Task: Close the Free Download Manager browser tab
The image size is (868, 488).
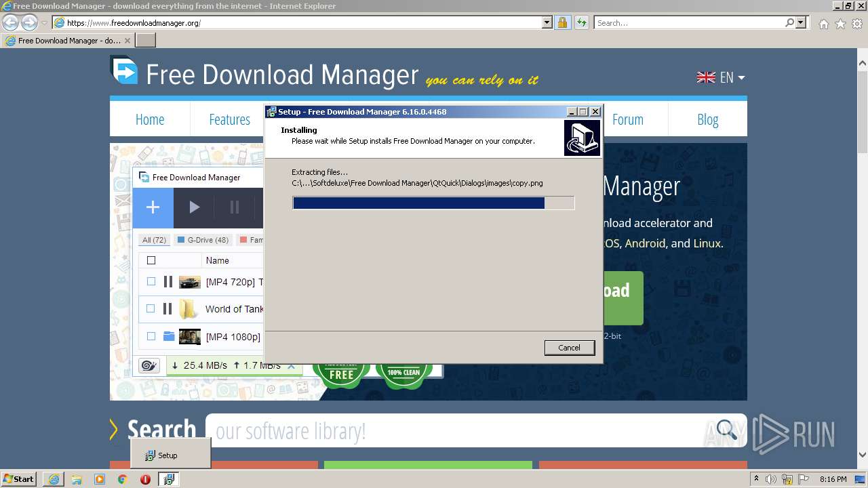Action: pos(127,41)
